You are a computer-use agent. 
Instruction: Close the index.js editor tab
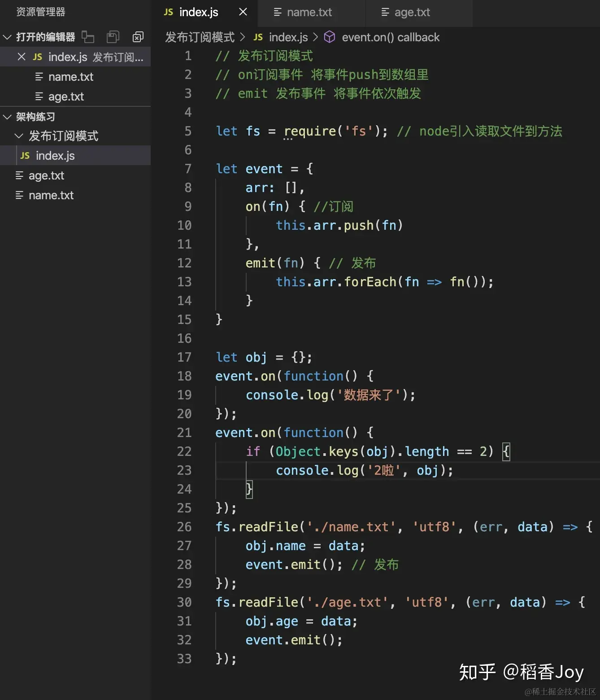(243, 12)
